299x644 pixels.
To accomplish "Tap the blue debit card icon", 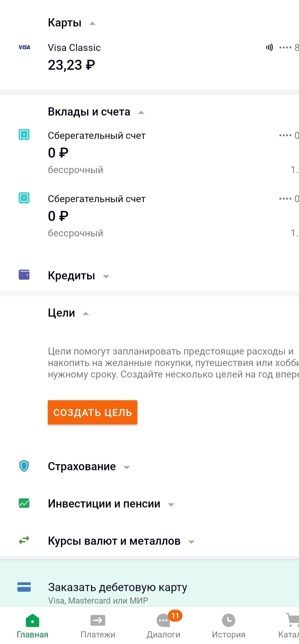I will pos(24,587).
